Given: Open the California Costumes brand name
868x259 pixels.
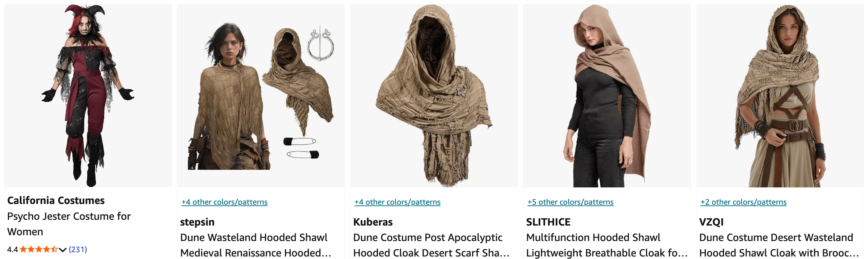Looking at the screenshot, I should click(56, 200).
